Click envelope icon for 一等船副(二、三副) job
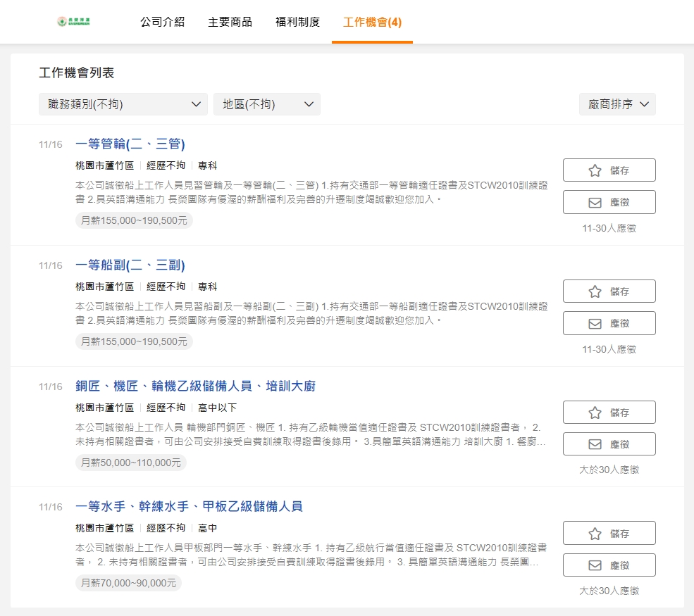This screenshot has width=694, height=616. (x=595, y=324)
